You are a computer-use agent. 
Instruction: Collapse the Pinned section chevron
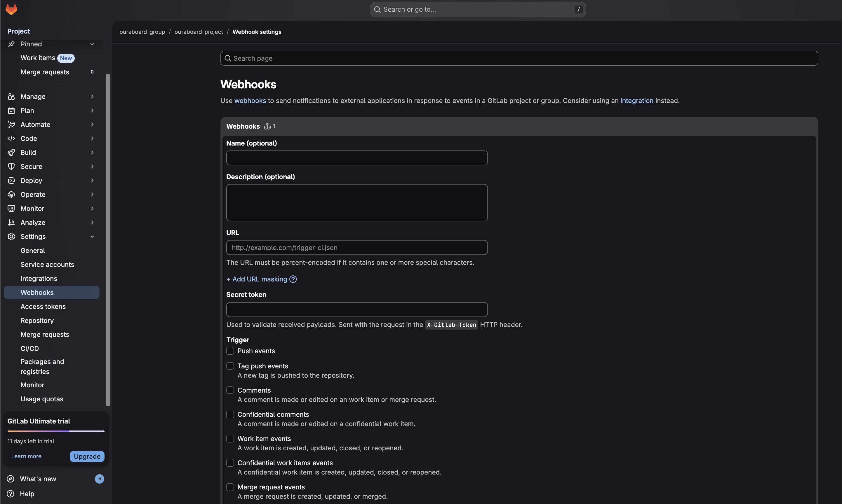click(x=92, y=44)
